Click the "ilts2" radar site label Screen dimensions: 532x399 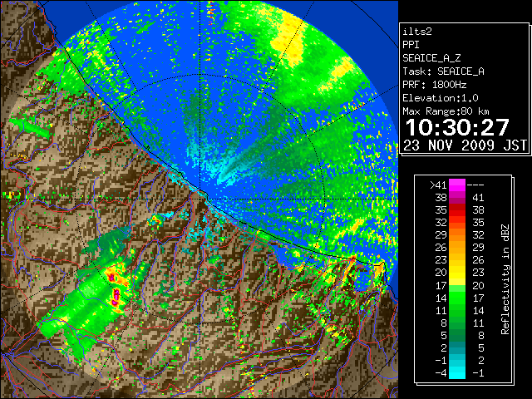point(417,32)
